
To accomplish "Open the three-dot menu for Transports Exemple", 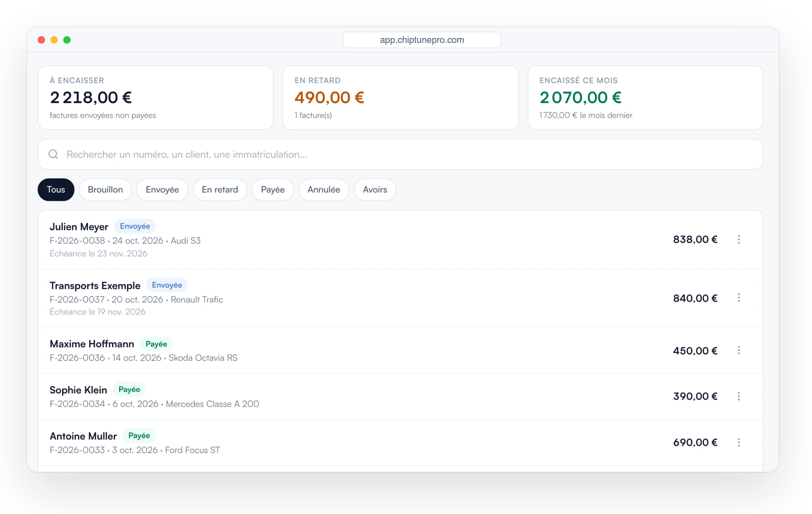I will tap(739, 298).
